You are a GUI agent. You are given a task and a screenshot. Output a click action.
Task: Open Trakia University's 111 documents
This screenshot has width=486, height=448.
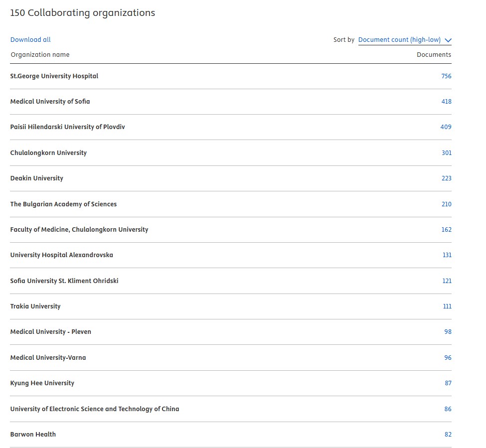pyautogui.click(x=447, y=306)
